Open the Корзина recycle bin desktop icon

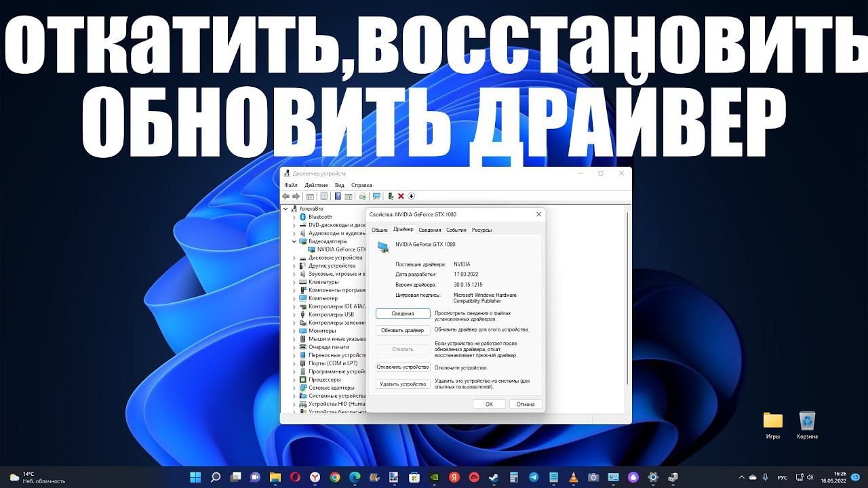coord(807,426)
